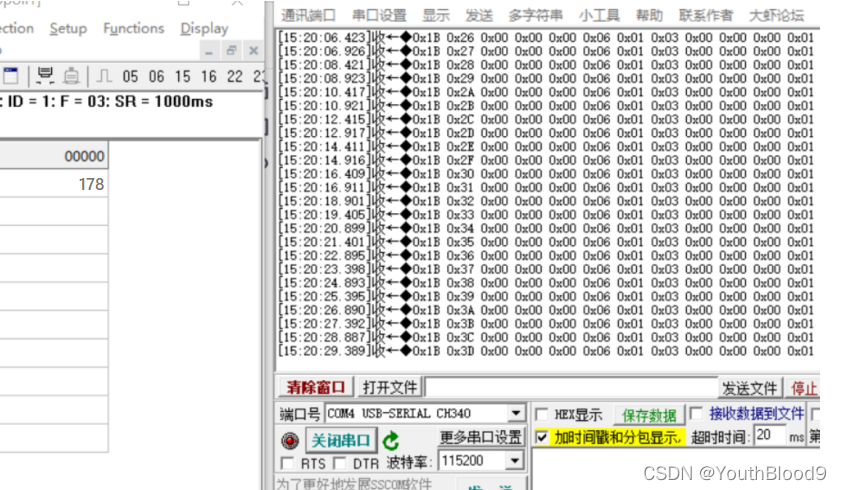Select function code 22 toolbar button
This screenshot has width=842, height=490.
pos(235,77)
